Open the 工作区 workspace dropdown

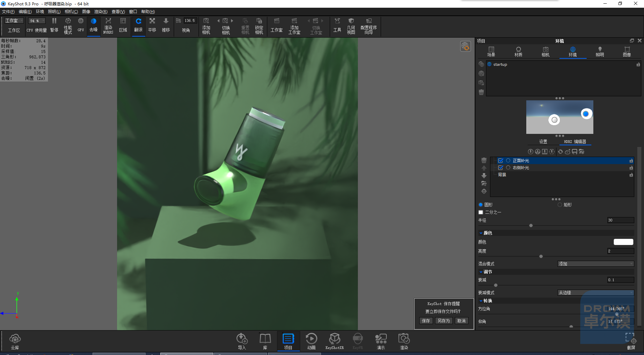click(x=14, y=21)
